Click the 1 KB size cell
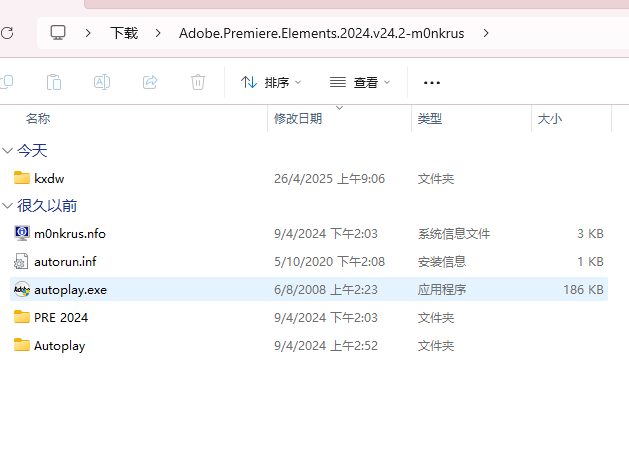Viewport: 629px width, 462px height. click(x=590, y=261)
